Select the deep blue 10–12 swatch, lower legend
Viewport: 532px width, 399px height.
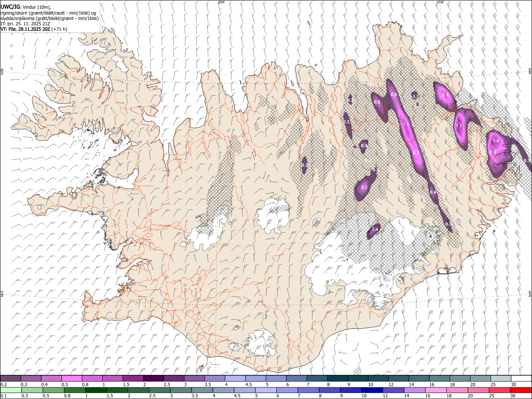click(372, 390)
